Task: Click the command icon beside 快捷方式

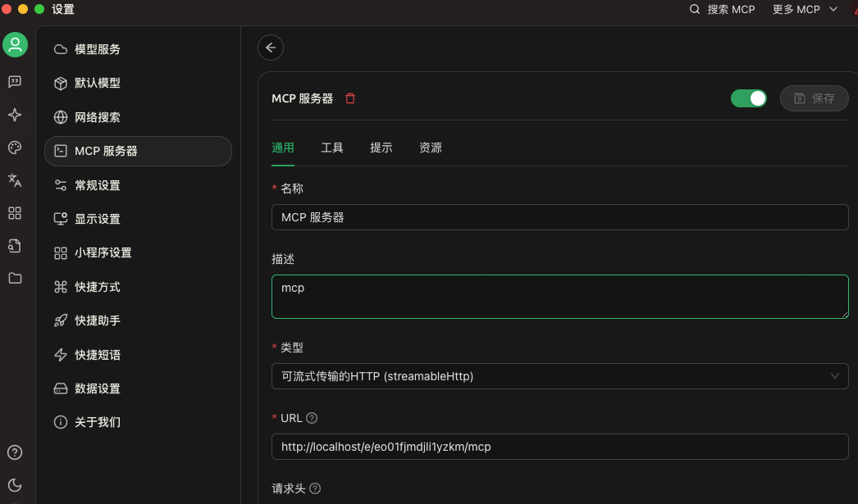Action: coord(61,287)
